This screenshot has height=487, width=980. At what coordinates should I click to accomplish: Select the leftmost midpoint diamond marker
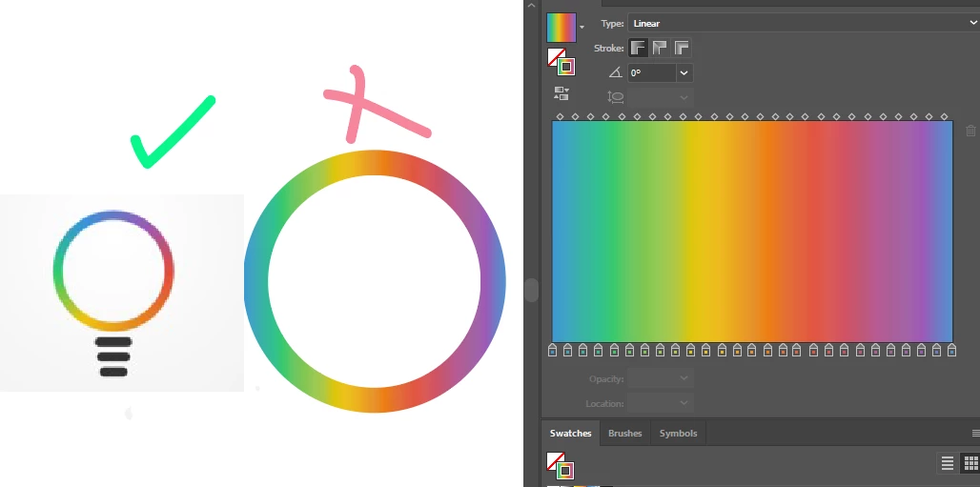[560, 116]
